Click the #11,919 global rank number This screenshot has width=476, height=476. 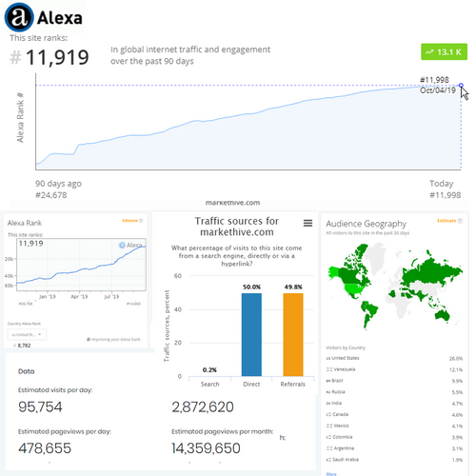pos(50,57)
